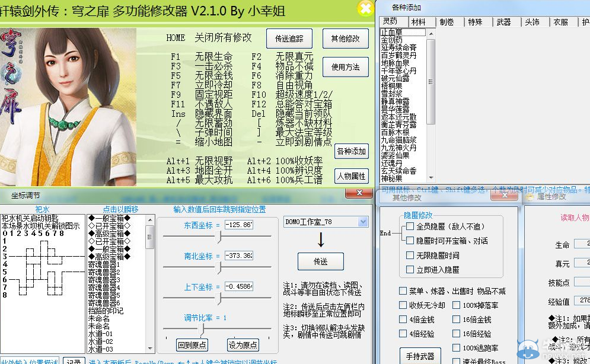The height and width of the screenshot is (364, 590).
Task: Switch to the 头饰 tab
Action: click(532, 22)
